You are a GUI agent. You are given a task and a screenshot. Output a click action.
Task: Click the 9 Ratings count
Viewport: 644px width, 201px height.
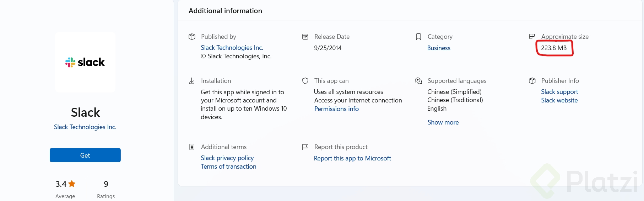(106, 184)
